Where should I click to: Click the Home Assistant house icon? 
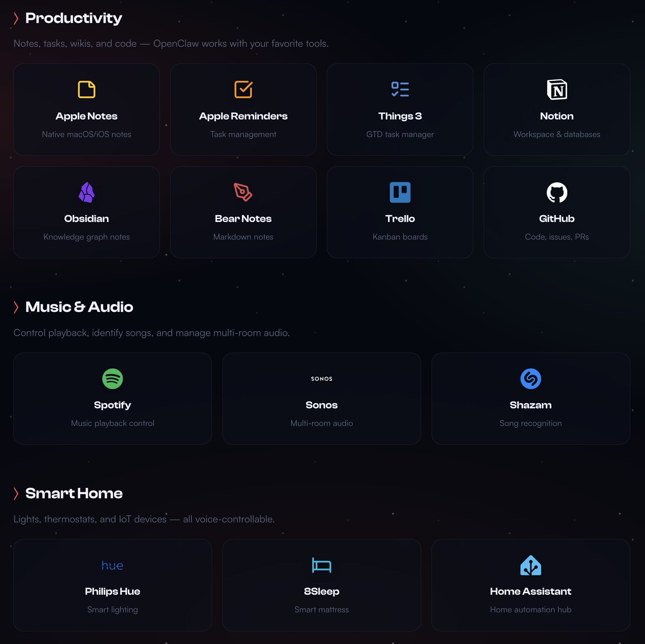pyautogui.click(x=531, y=565)
